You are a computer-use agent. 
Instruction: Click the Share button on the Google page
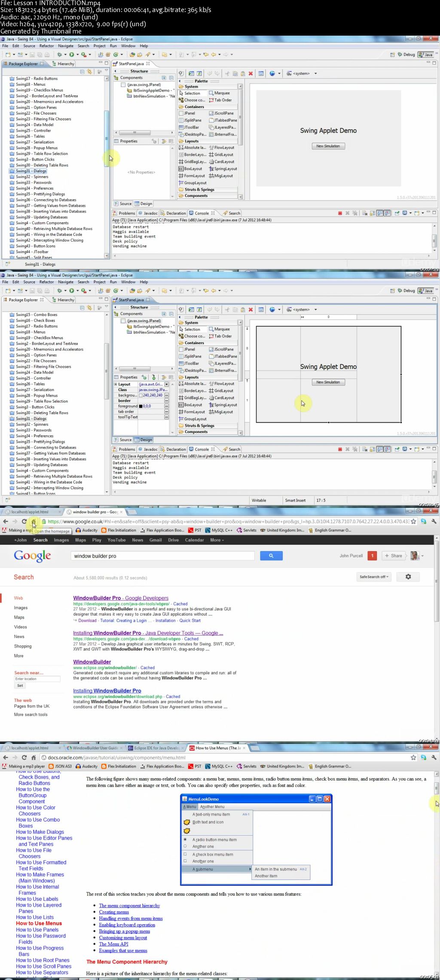tap(394, 556)
